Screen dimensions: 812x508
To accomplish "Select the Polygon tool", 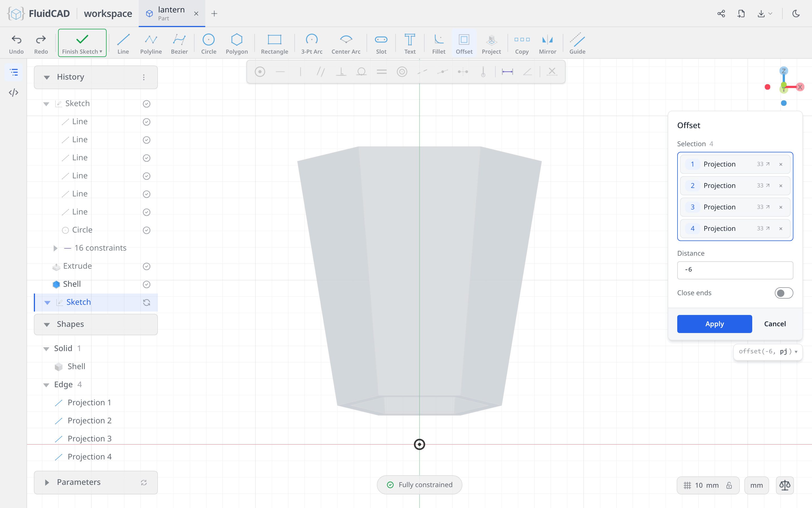I will click(237, 43).
